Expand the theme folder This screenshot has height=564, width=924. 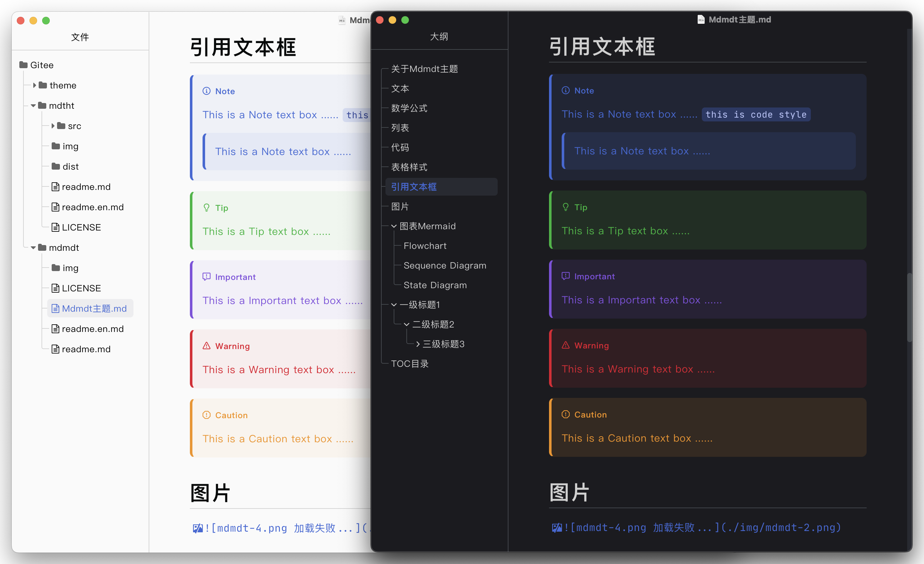point(35,85)
